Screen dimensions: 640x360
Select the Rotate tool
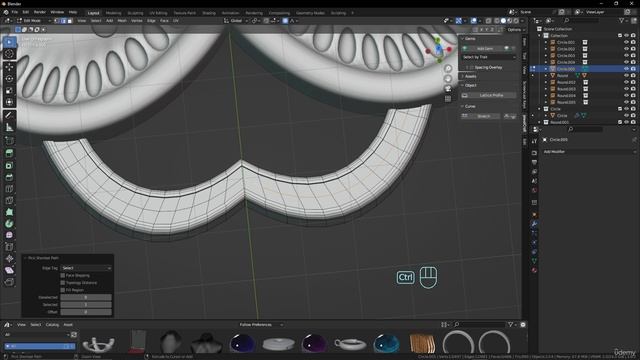coord(9,78)
